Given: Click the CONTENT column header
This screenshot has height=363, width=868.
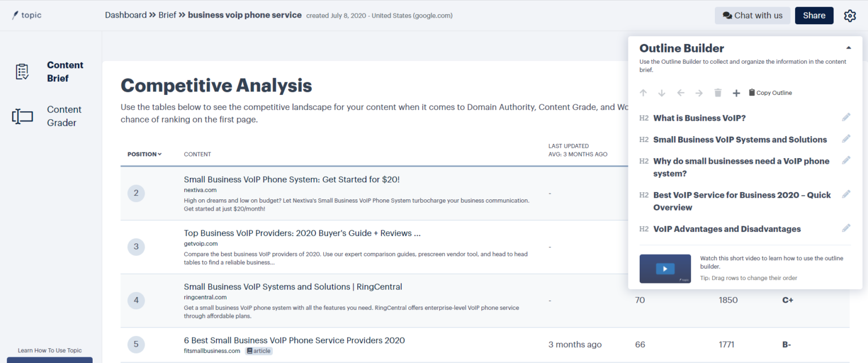Looking at the screenshot, I should pos(197,154).
